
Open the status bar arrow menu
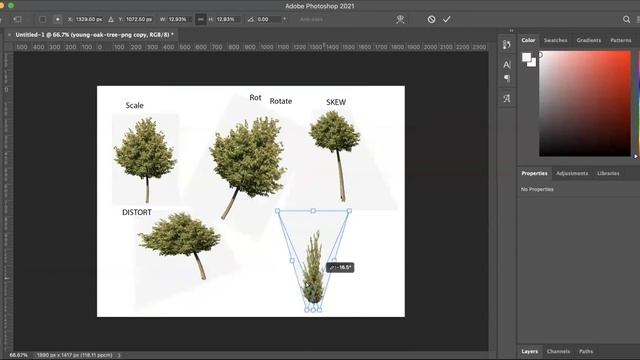[x=119, y=355]
